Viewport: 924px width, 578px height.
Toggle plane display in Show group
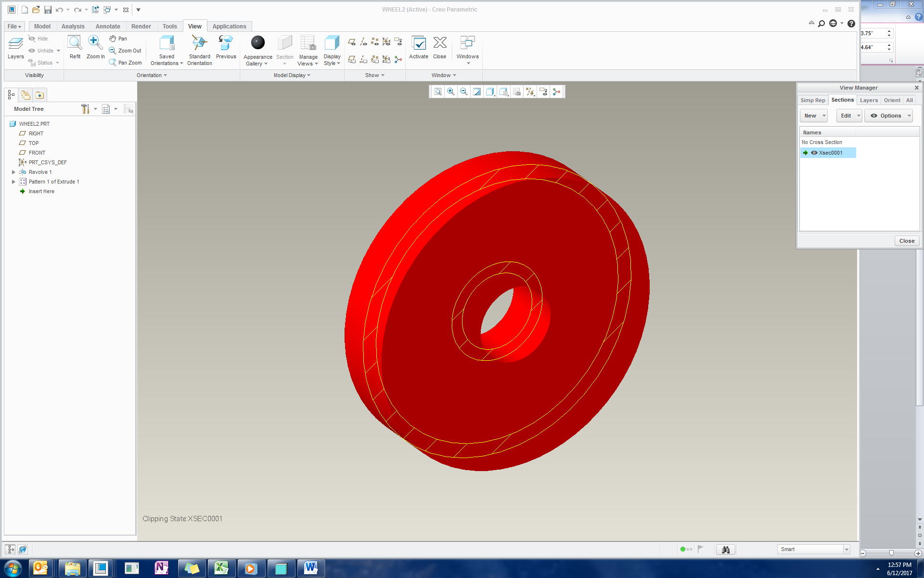point(352,42)
